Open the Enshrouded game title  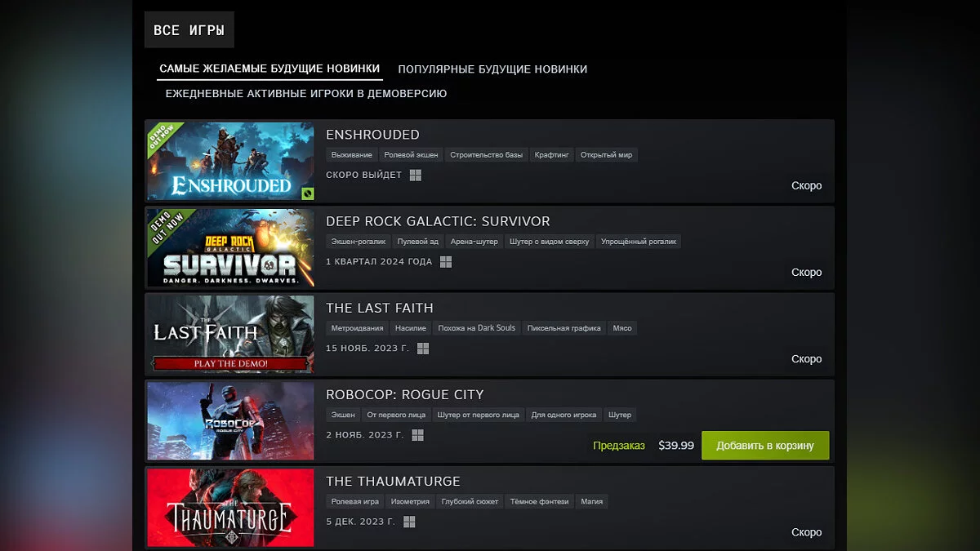[372, 135]
